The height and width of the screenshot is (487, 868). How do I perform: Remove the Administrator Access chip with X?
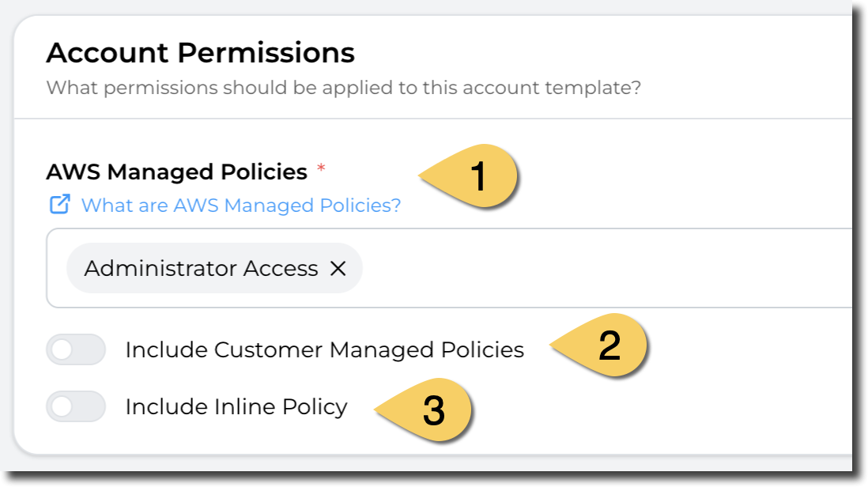pos(338,269)
